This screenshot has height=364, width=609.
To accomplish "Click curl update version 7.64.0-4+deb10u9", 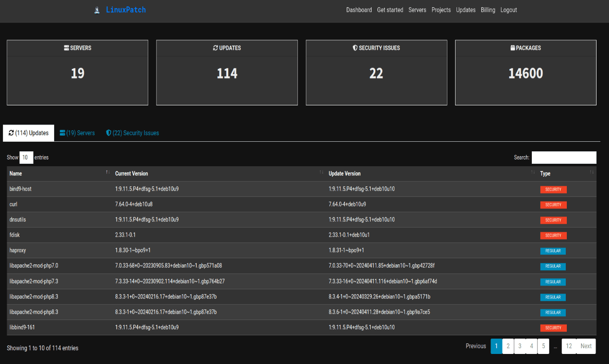I will click(347, 204).
